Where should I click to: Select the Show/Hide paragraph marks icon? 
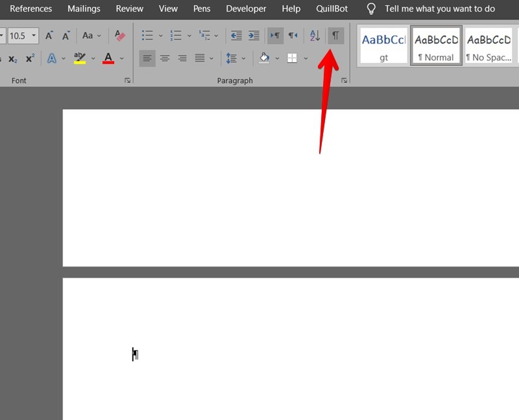(x=335, y=36)
